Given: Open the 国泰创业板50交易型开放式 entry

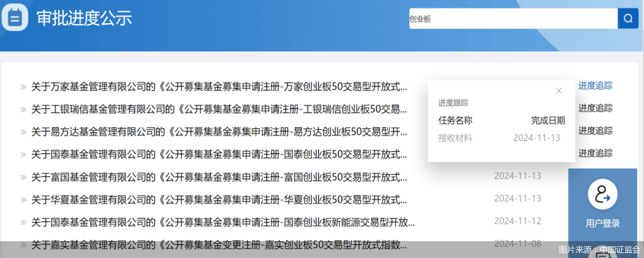Looking at the screenshot, I should pos(219,154).
